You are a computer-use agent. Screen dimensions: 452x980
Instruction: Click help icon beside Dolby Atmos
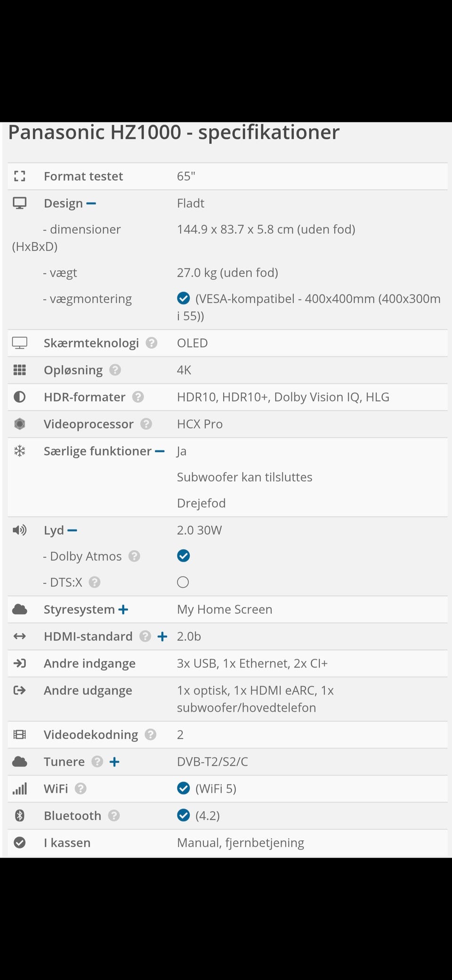click(x=134, y=556)
